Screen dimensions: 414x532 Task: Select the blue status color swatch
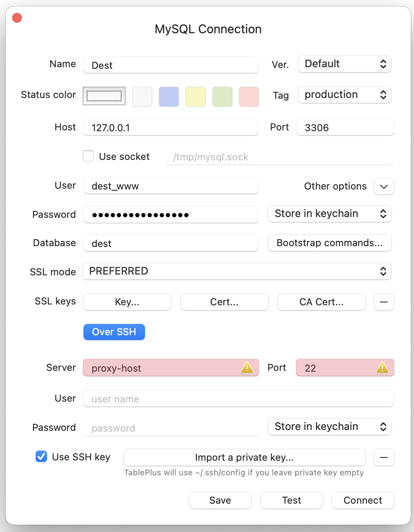coord(169,96)
